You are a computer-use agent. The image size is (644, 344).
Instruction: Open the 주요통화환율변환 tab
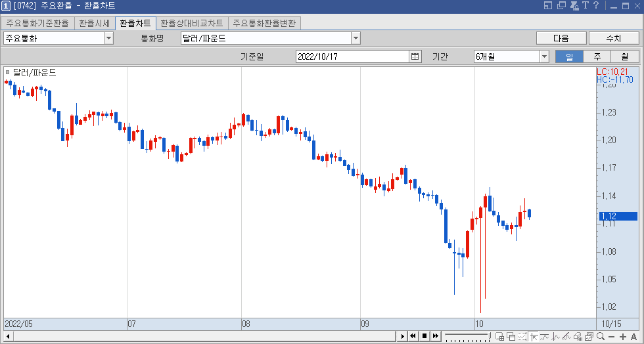pos(264,23)
